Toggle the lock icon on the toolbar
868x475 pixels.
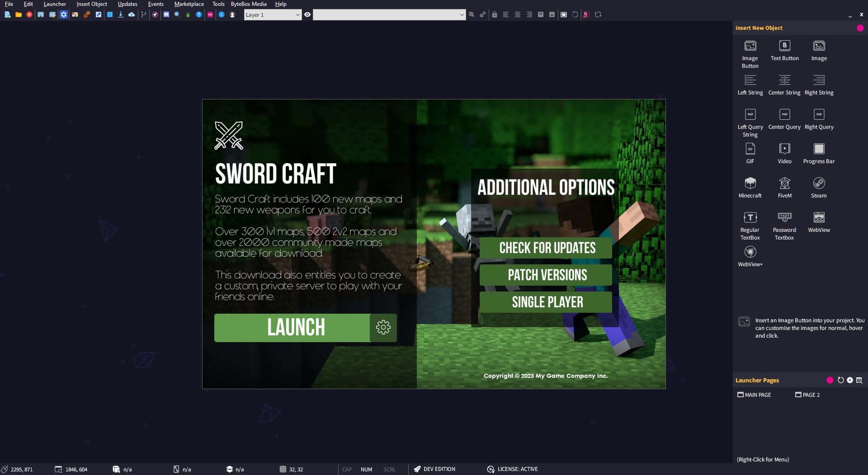pyautogui.click(x=495, y=14)
